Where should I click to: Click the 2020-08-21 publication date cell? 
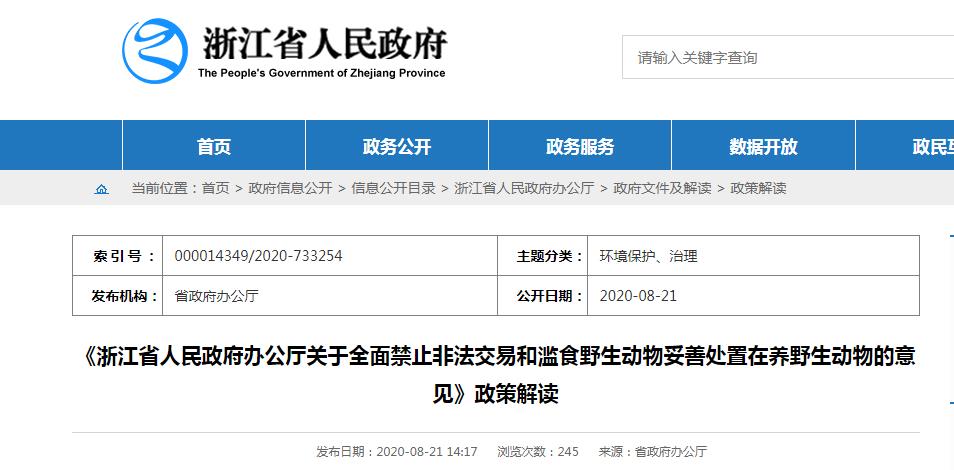(x=637, y=296)
